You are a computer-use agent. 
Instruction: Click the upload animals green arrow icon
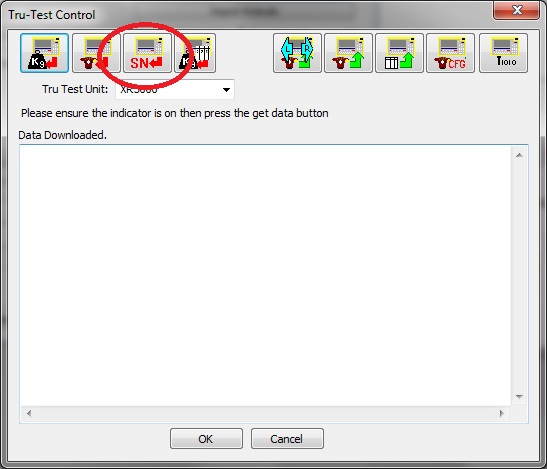[348, 53]
